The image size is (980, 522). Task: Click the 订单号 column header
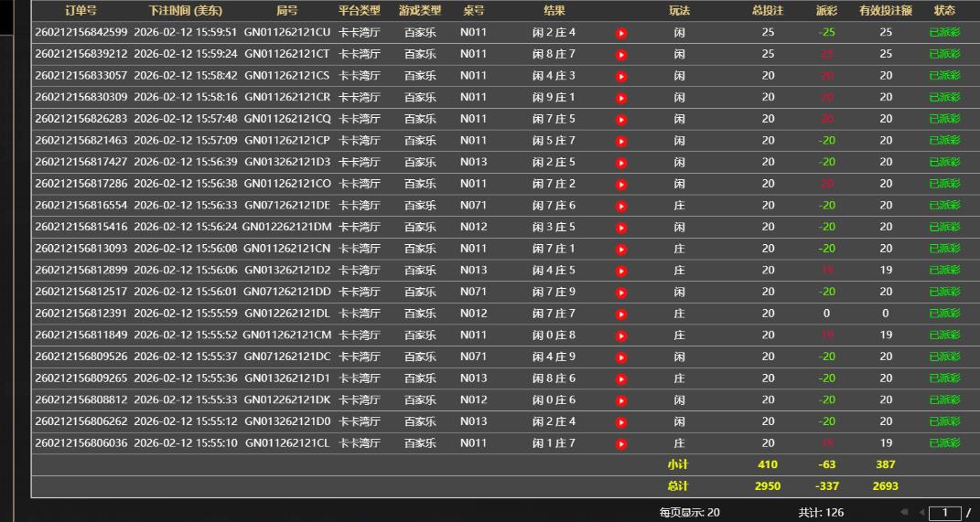[81, 11]
